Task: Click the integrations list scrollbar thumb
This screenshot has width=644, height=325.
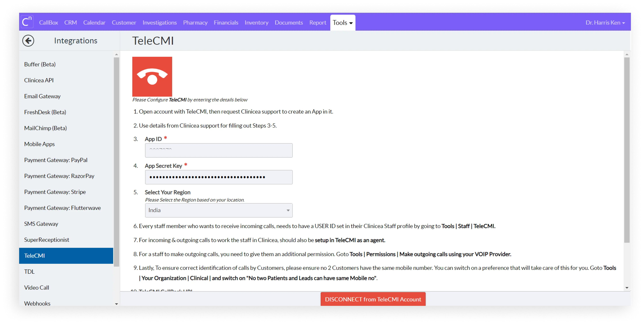Action: pyautogui.click(x=116, y=162)
